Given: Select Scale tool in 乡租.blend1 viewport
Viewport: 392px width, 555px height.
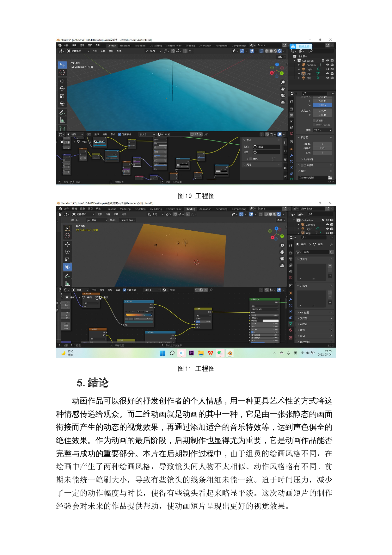Looking at the screenshot, I should pyautogui.click(x=67, y=259).
